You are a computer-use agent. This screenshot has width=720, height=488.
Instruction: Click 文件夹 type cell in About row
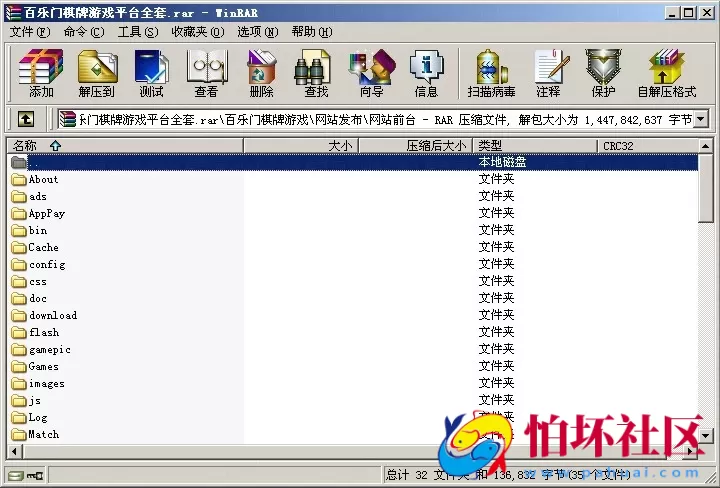[496, 179]
